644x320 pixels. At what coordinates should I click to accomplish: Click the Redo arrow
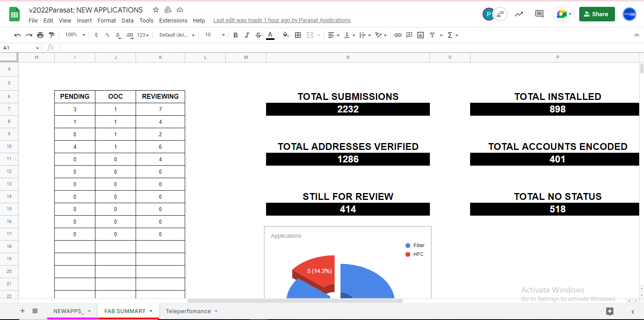(x=29, y=35)
